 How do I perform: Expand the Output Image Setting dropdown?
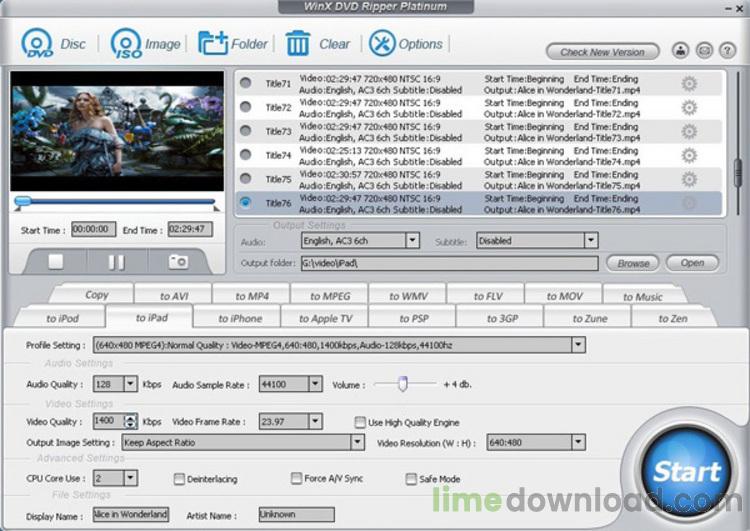357,442
